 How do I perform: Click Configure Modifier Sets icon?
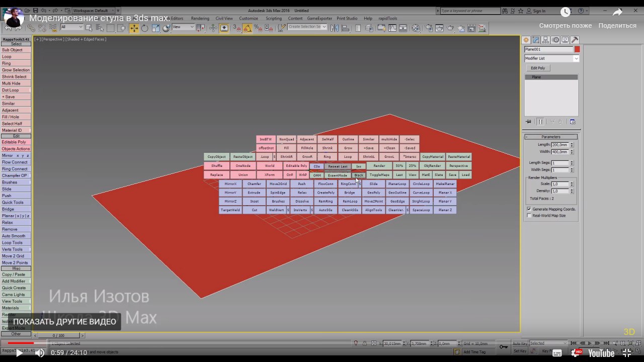pyautogui.click(x=573, y=122)
